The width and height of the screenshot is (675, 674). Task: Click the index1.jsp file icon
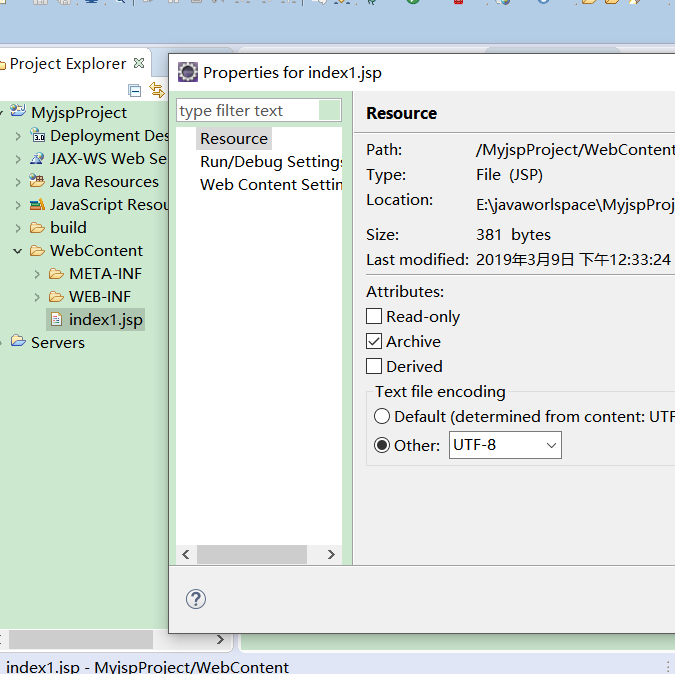point(56,319)
